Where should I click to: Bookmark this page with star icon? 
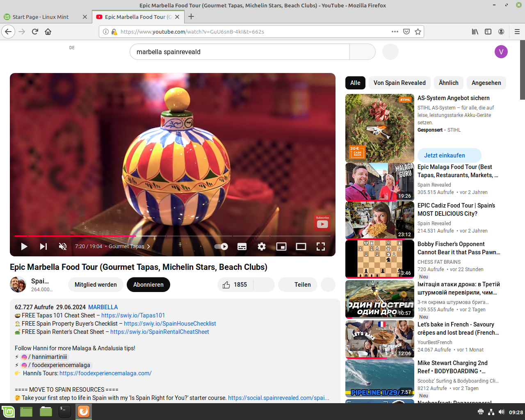[x=418, y=32]
